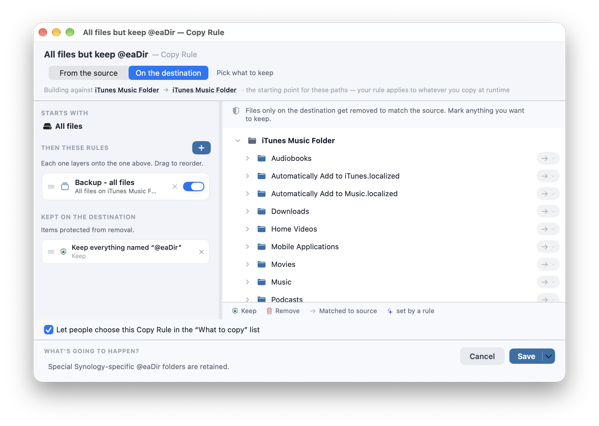Click the Special Synology-specific description text
Image resolution: width=599 pixels, height=426 pixels.
coord(138,367)
